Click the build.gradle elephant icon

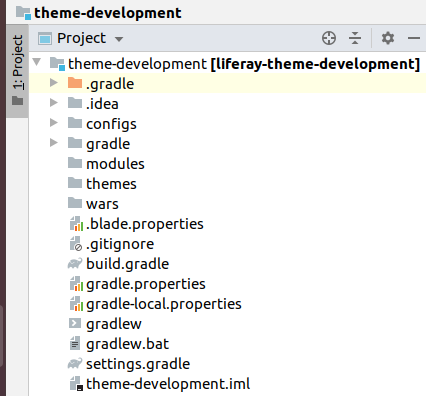[75, 264]
